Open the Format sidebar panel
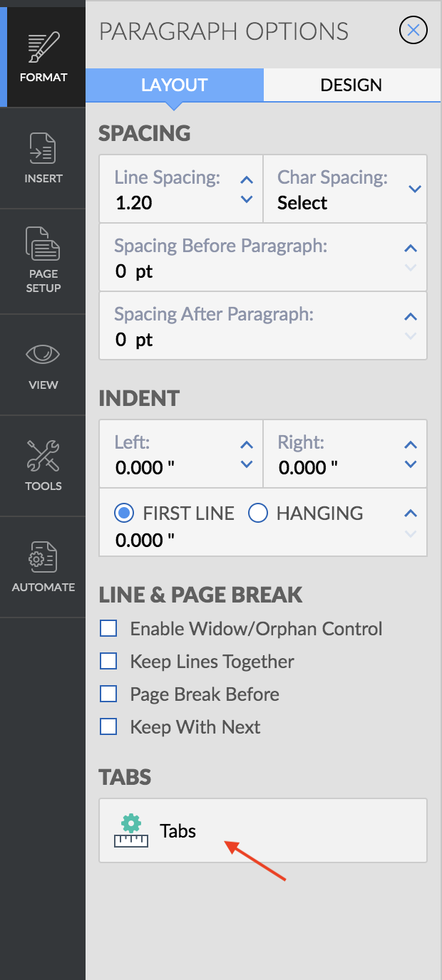442x980 pixels. (x=43, y=56)
